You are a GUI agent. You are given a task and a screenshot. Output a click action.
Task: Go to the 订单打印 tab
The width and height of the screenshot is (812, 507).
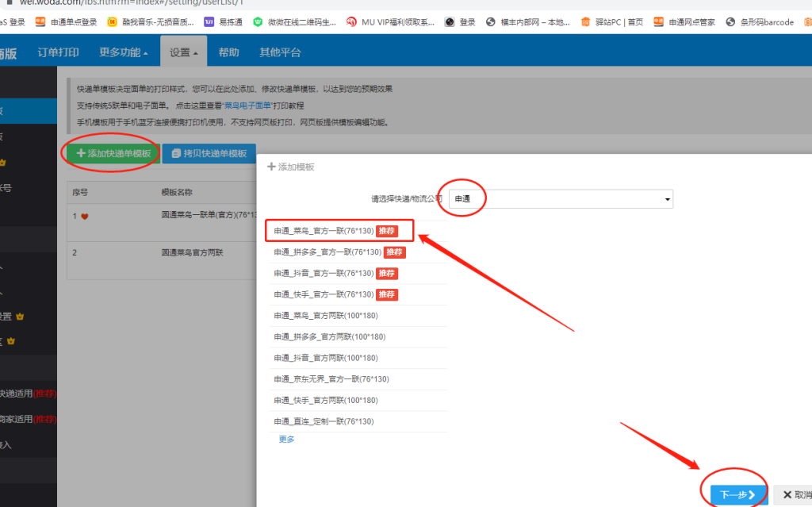point(58,52)
